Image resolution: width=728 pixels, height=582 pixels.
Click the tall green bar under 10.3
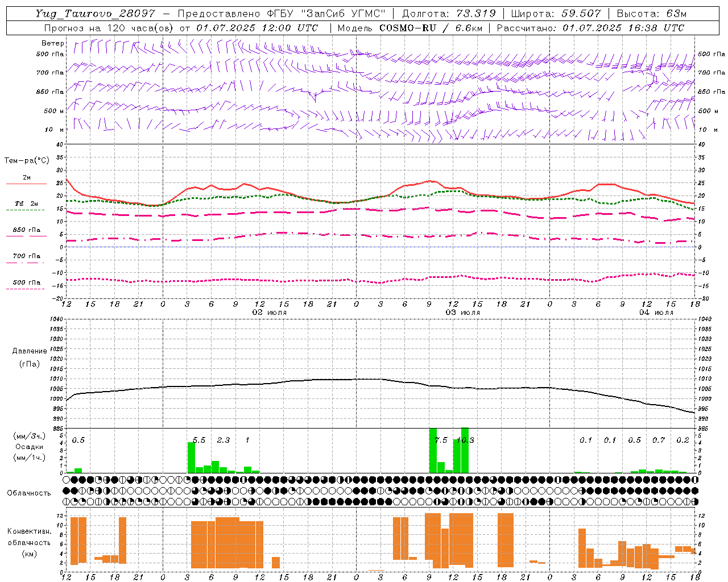(465, 450)
